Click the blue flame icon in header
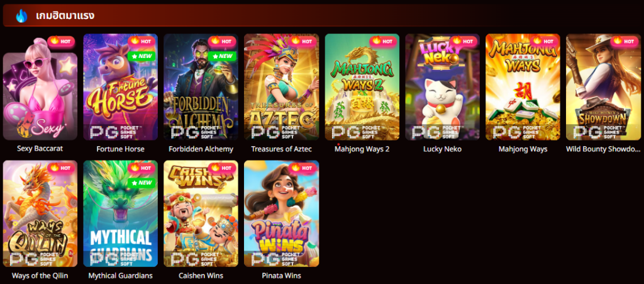Viewport: 644px width, 284px height. [21, 16]
